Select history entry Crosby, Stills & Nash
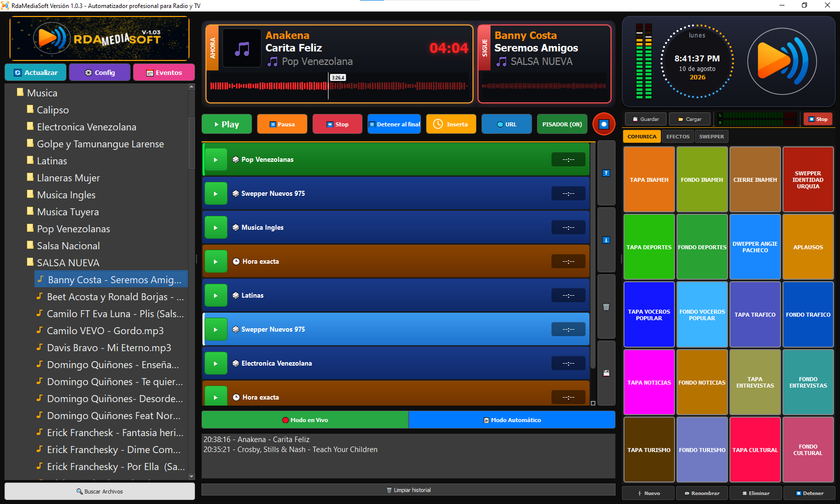840x504 pixels. 290,450
